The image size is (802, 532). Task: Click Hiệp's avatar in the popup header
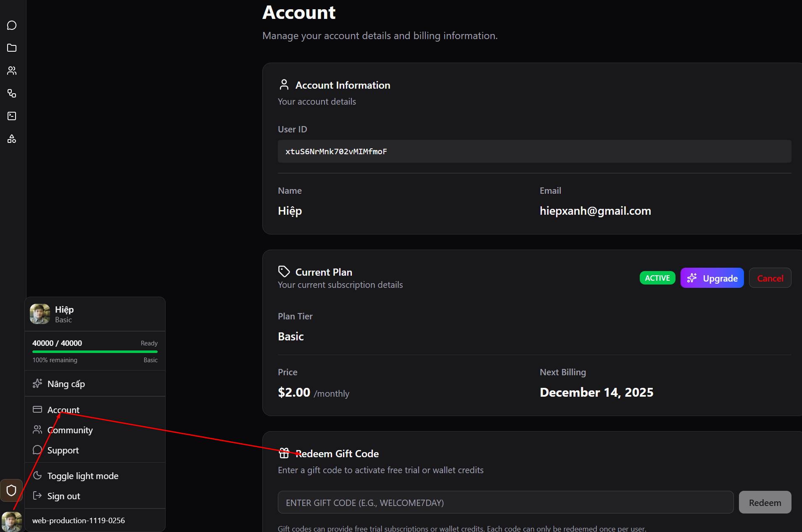(x=40, y=314)
